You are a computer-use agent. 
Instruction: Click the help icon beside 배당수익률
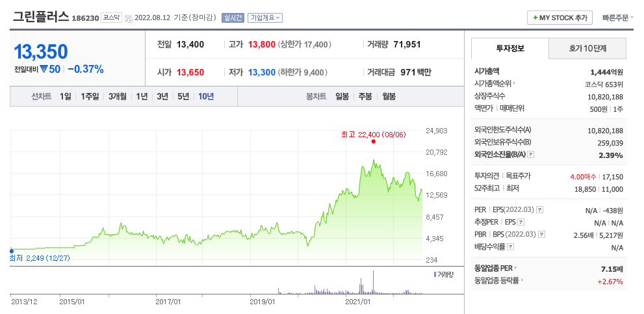pyautogui.click(x=511, y=247)
